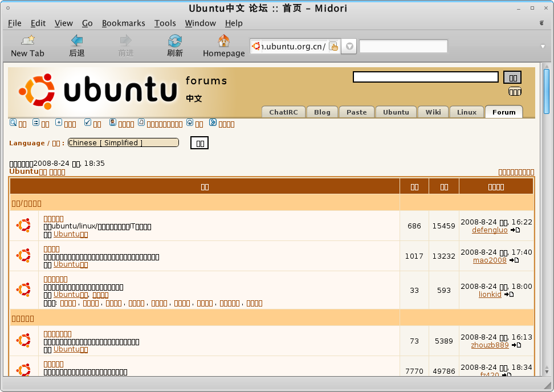This screenshot has height=392, width=554.
Task: Open user profile link mao2008
Action: [490, 260]
